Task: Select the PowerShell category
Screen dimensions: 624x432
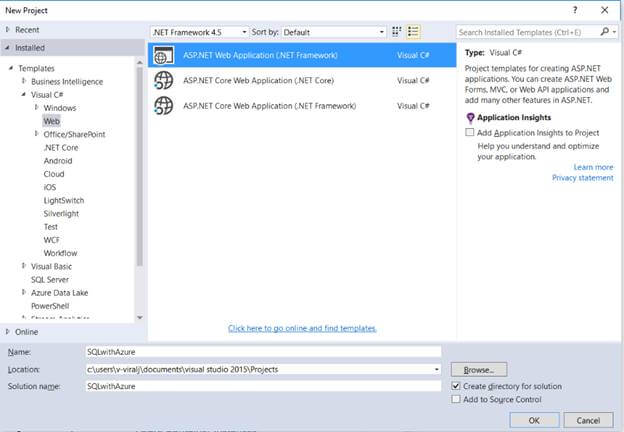Action: [50, 306]
